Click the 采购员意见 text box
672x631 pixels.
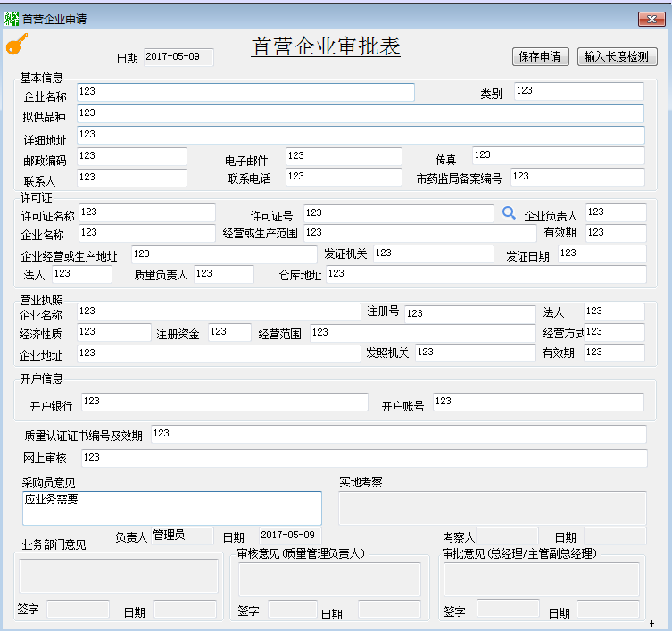coord(172,508)
